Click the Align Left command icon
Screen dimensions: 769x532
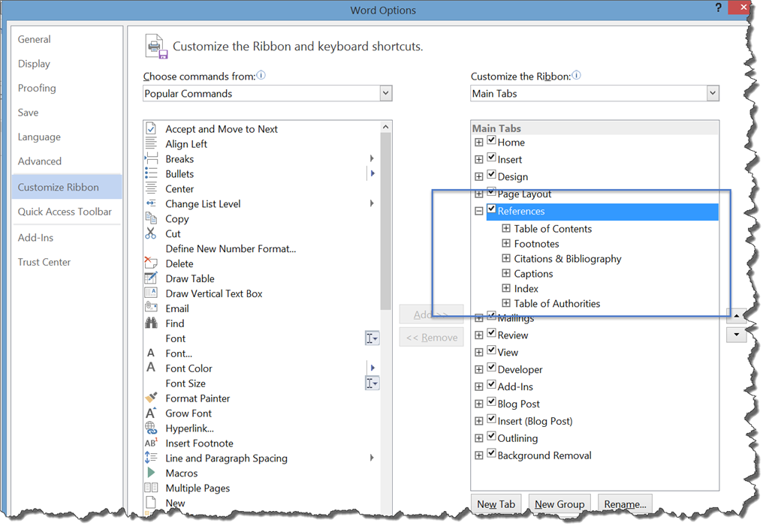(x=151, y=143)
